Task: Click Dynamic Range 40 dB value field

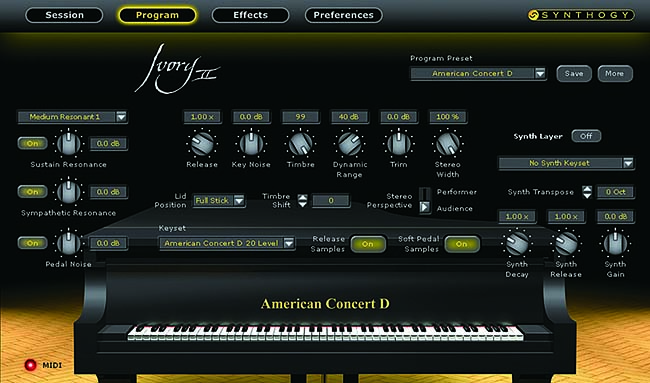Action: click(349, 117)
